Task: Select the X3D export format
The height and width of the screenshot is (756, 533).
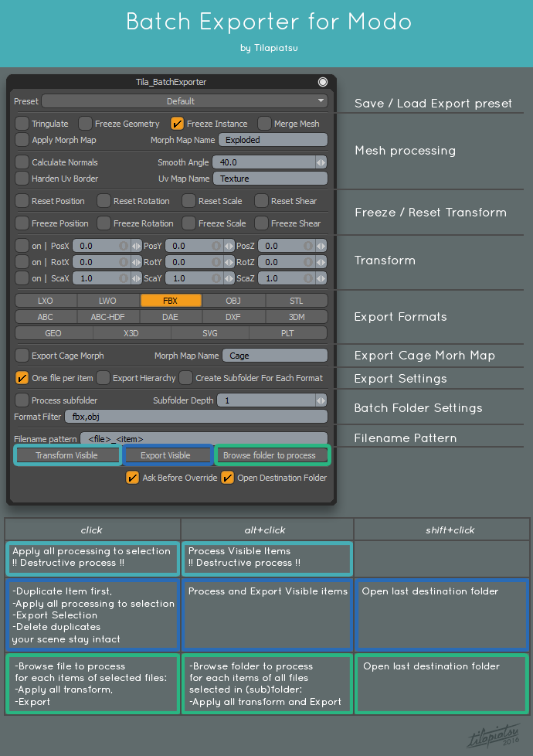Action: (131, 333)
